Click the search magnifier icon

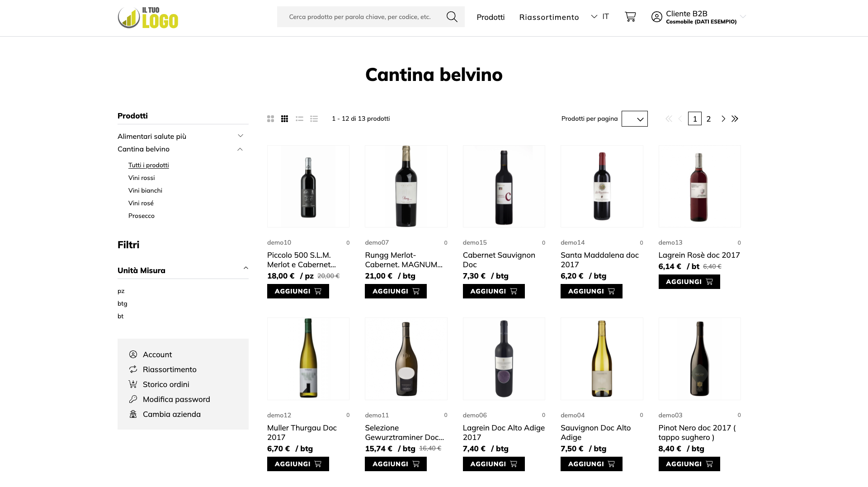coord(452,17)
